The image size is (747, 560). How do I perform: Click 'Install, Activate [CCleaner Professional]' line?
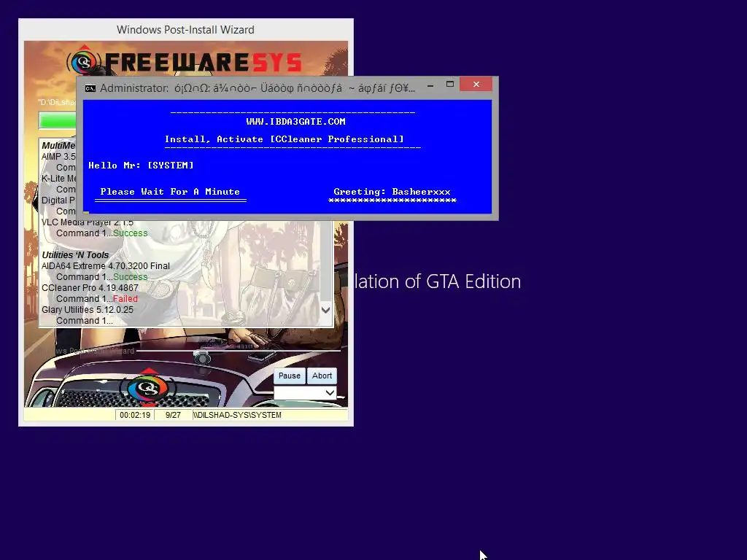[x=284, y=139]
